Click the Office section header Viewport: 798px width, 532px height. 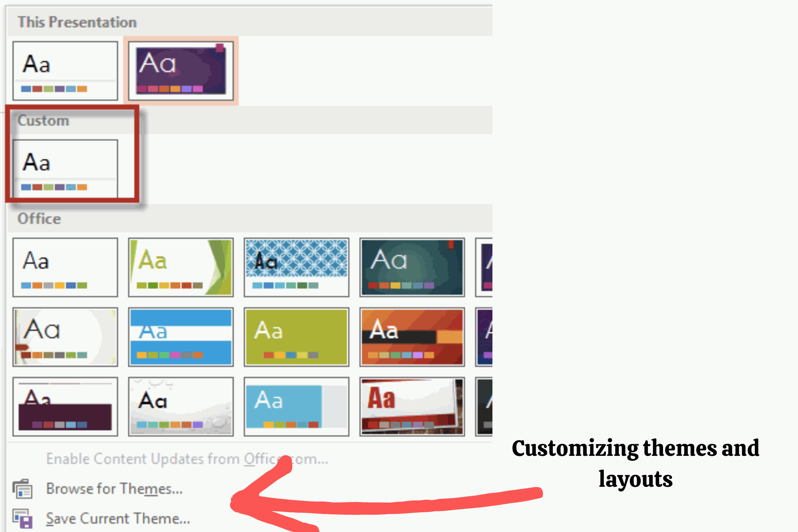(x=250, y=218)
